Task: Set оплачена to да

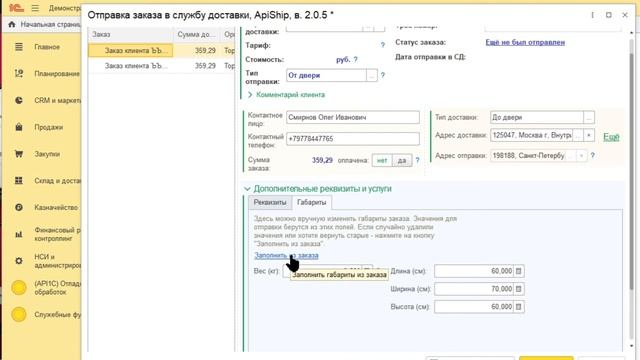Action: coord(402,160)
